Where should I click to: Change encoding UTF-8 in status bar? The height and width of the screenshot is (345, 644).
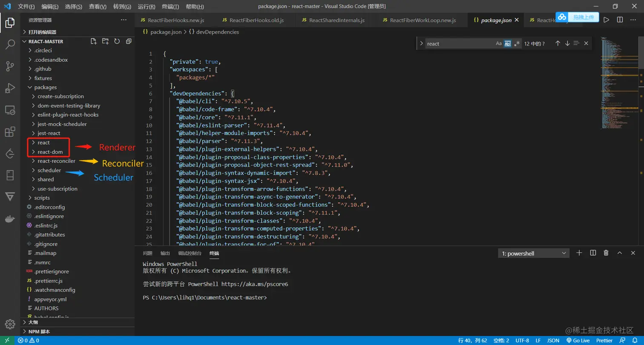(522, 340)
